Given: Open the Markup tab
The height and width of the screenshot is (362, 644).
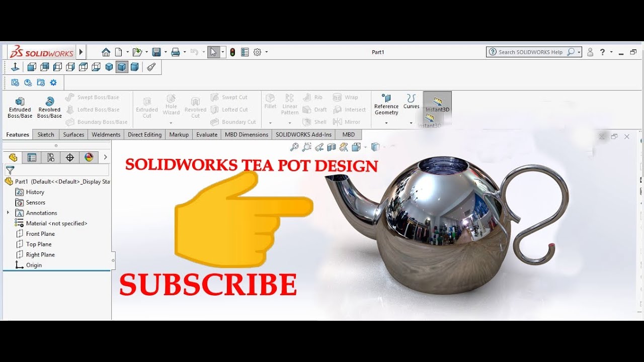Looking at the screenshot, I should tap(179, 135).
